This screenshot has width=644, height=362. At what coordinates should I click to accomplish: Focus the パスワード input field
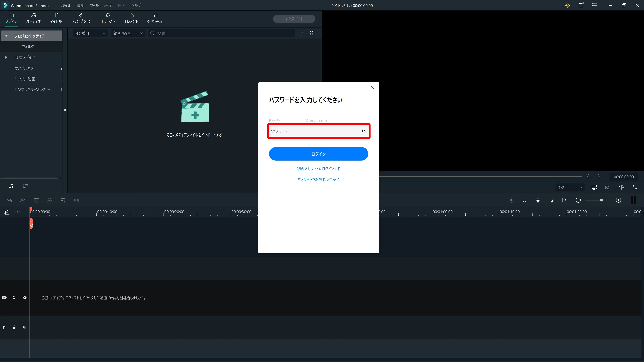[x=318, y=131]
